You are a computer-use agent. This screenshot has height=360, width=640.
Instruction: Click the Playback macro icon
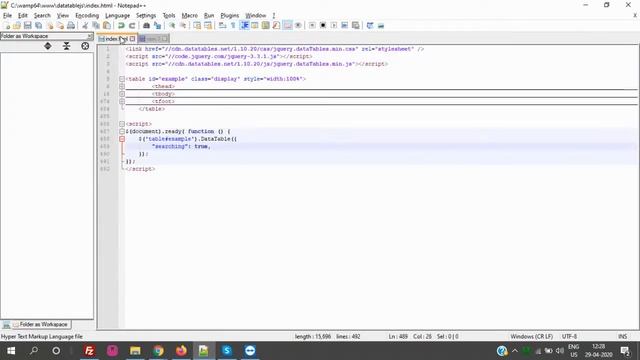(x=333, y=25)
